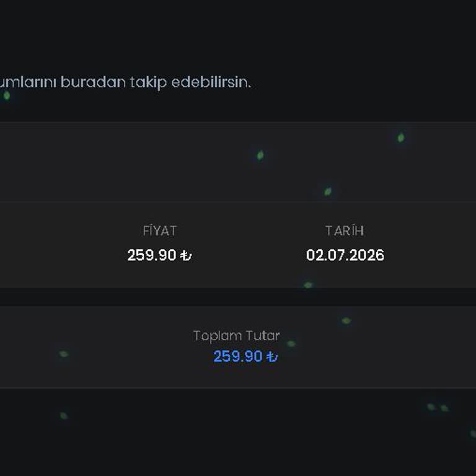The height and width of the screenshot is (476, 476).
Task: Click the leaf cut off by the screen edge
Action: pos(474,433)
